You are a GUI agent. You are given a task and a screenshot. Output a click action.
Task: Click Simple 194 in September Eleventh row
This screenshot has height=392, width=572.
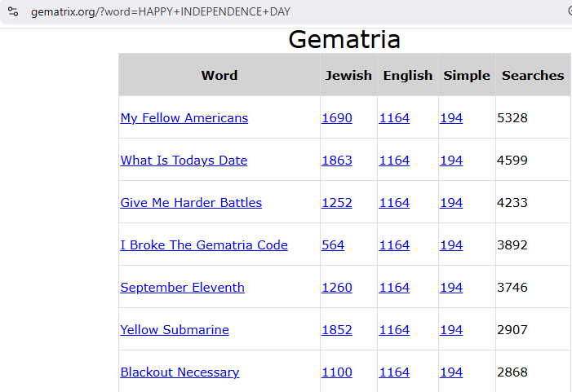click(x=451, y=288)
